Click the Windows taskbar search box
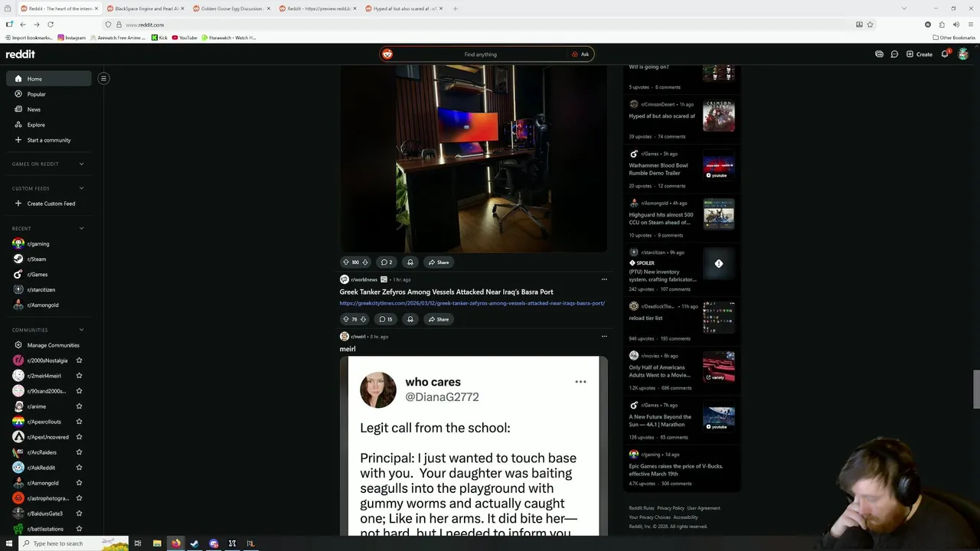This screenshot has width=980, height=551. click(75, 543)
